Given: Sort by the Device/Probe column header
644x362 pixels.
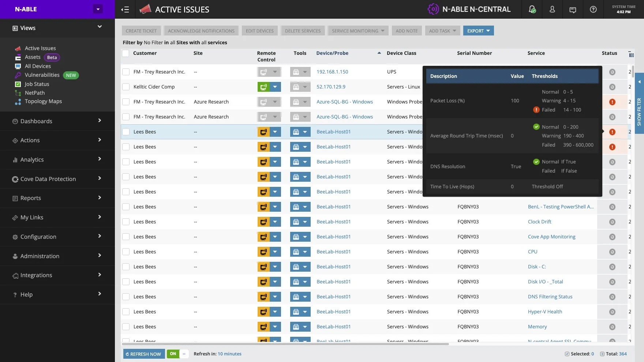Looking at the screenshot, I should (x=332, y=53).
